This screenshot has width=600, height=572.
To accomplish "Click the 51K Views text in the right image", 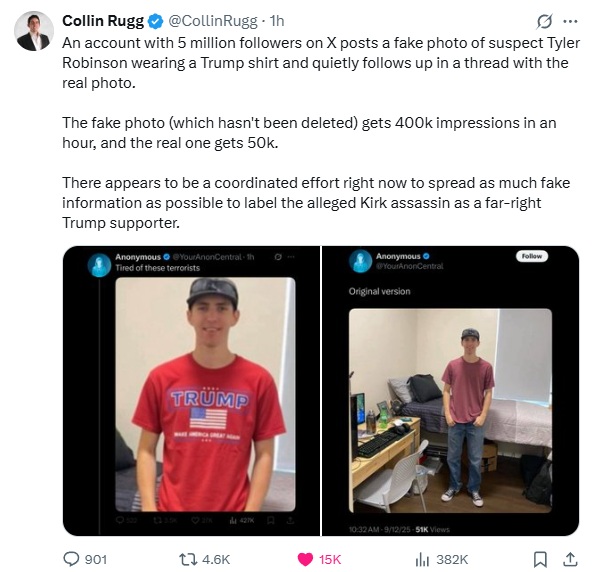I will [432, 530].
